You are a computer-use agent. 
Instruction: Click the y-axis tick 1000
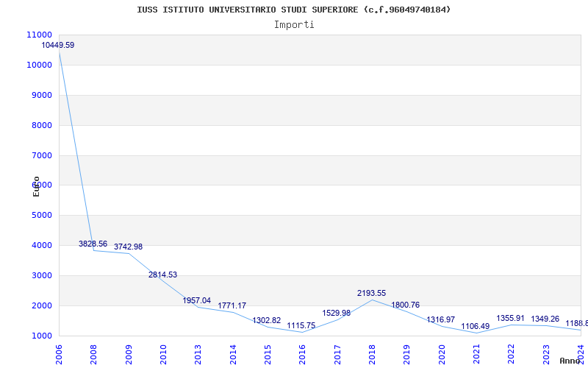pos(42,336)
